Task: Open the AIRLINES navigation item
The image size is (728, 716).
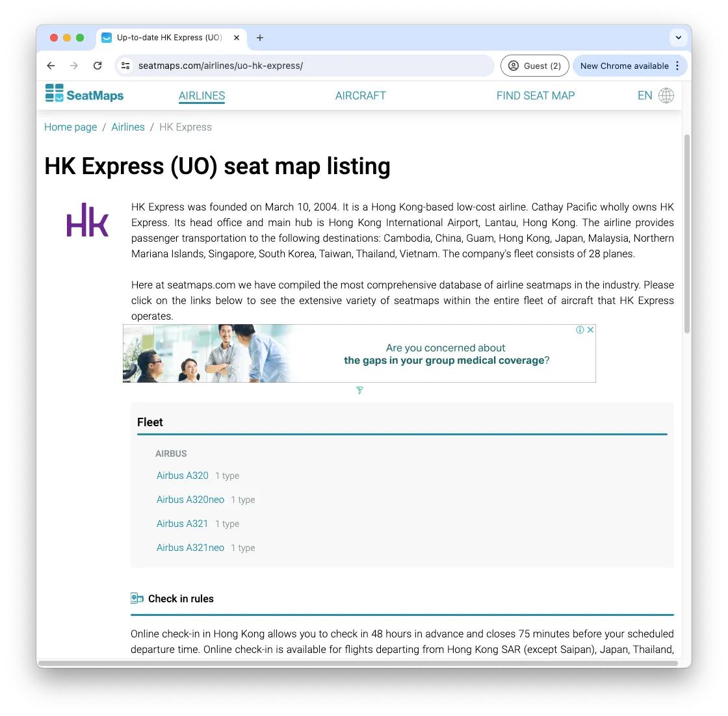Action: pyautogui.click(x=201, y=96)
